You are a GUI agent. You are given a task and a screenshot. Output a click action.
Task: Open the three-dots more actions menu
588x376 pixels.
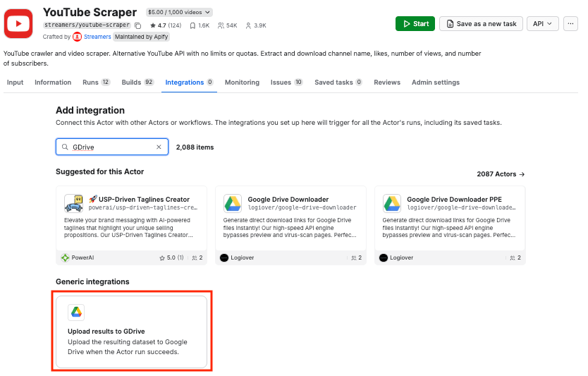[x=570, y=24]
